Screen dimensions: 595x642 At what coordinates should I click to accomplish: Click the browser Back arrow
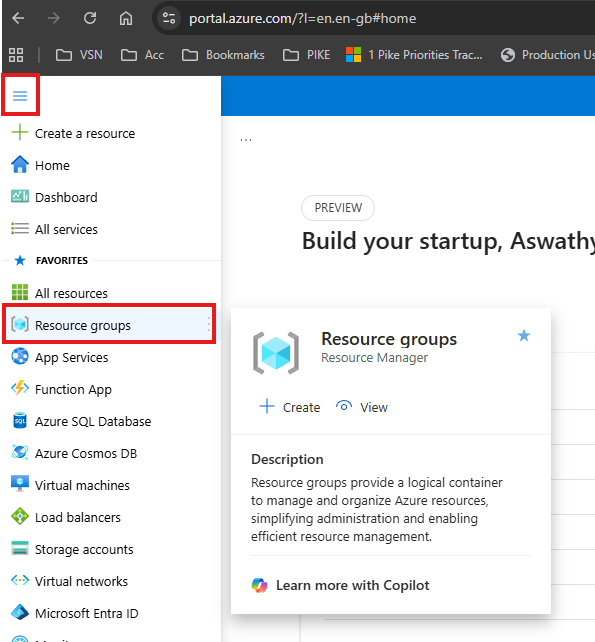click(x=18, y=18)
